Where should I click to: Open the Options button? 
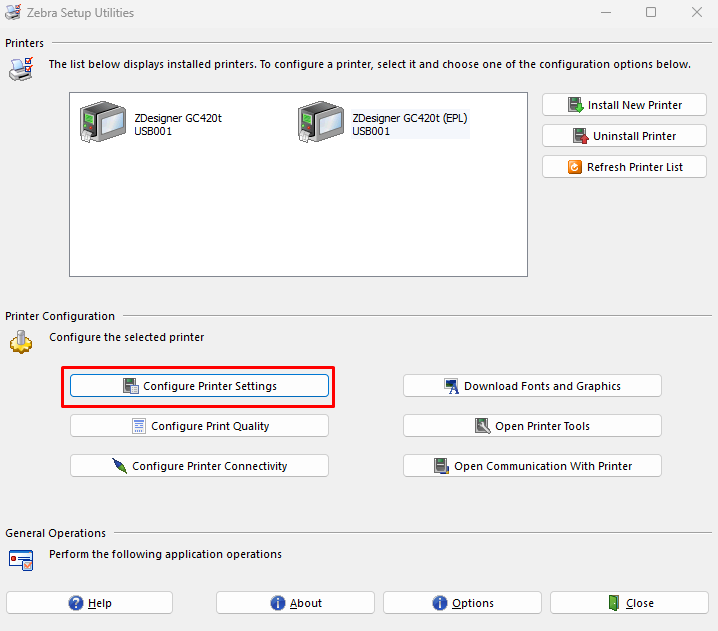(462, 603)
